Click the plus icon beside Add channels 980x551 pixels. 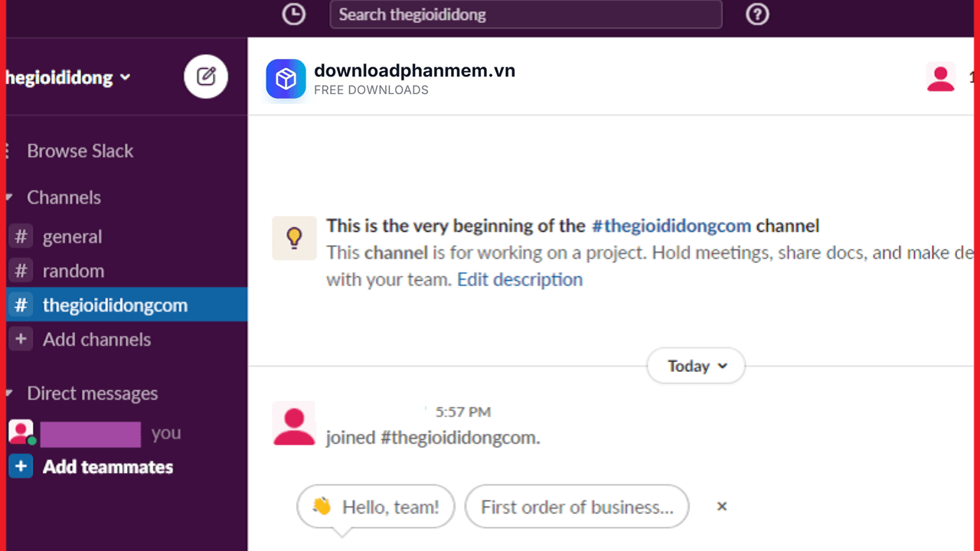click(x=21, y=339)
